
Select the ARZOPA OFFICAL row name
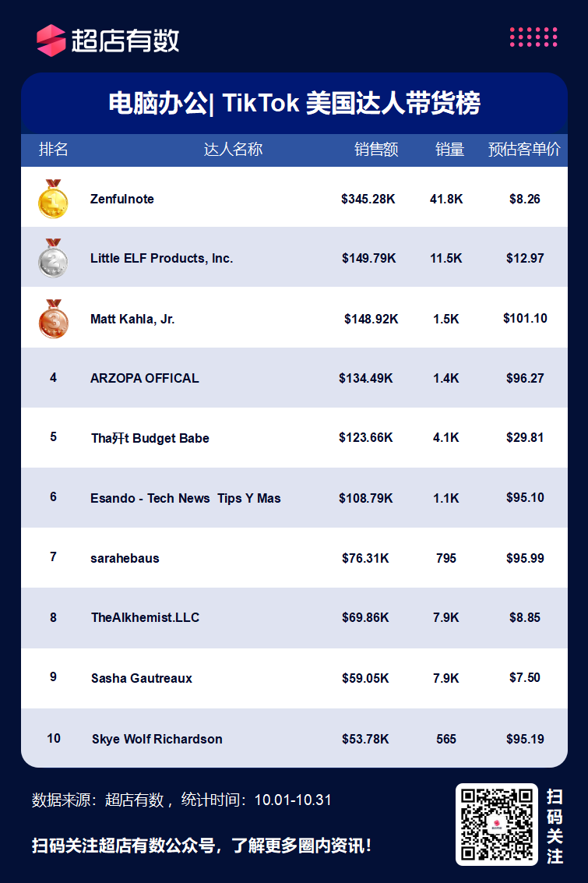tap(145, 379)
